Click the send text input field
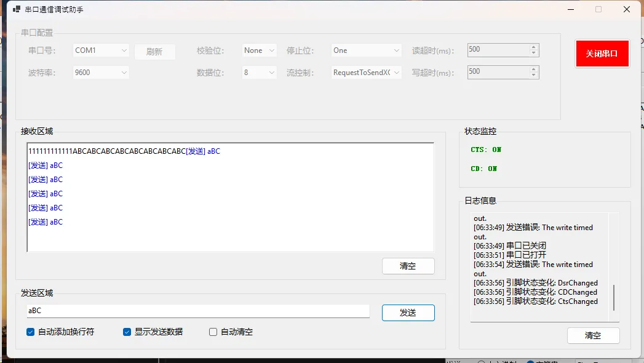The height and width of the screenshot is (363, 644). (x=197, y=311)
